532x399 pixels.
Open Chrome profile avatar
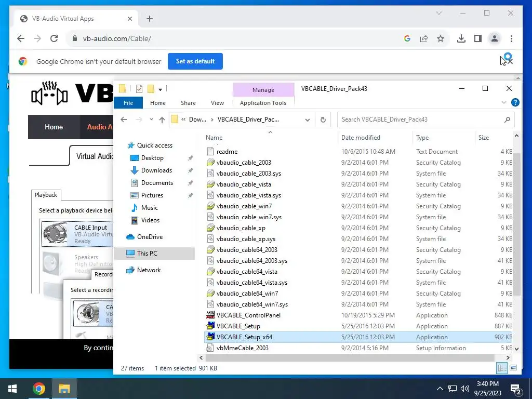495,38
